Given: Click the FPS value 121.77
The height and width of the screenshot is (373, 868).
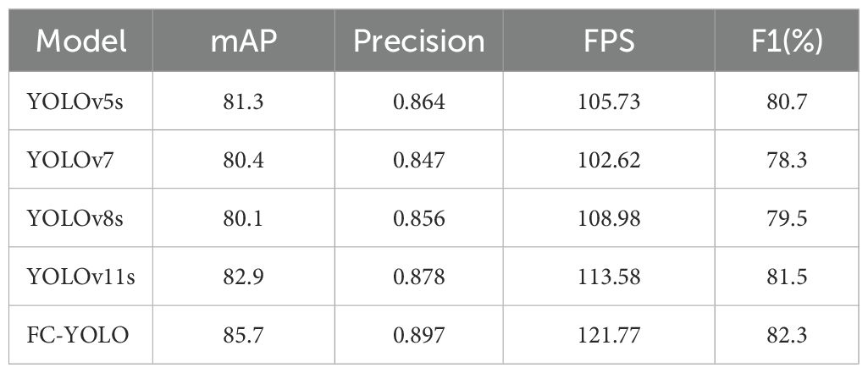Looking at the screenshot, I should 609,335.
